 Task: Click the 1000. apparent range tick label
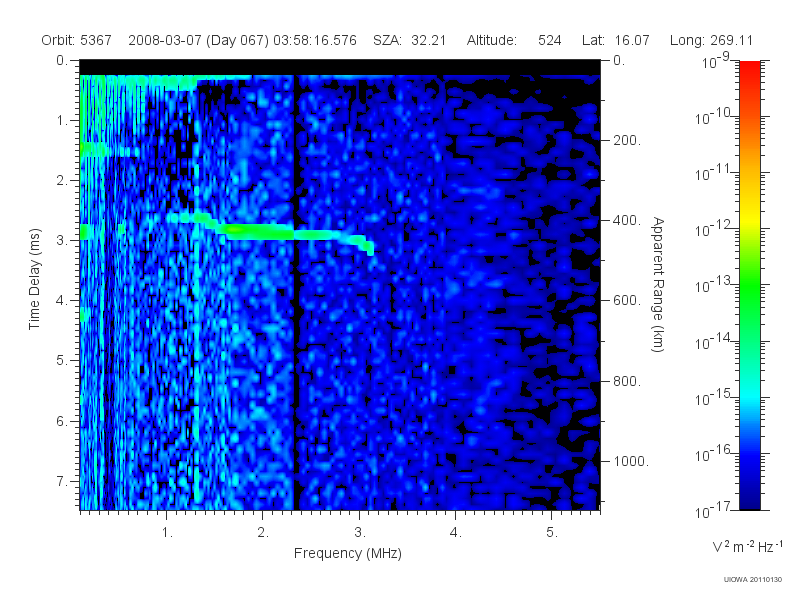pos(631,461)
